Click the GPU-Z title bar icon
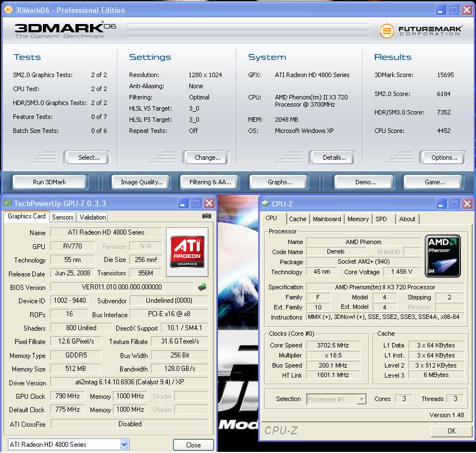 pos(8,203)
